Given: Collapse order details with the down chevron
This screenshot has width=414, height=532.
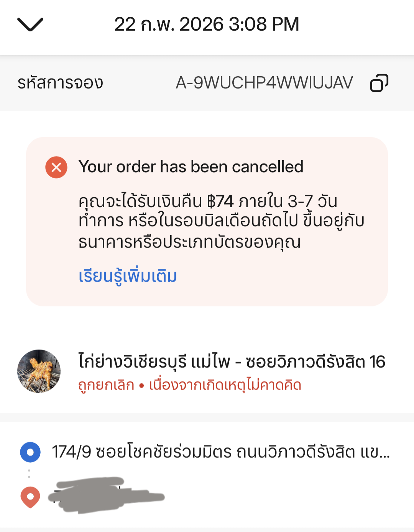Looking at the screenshot, I should pos(30,25).
